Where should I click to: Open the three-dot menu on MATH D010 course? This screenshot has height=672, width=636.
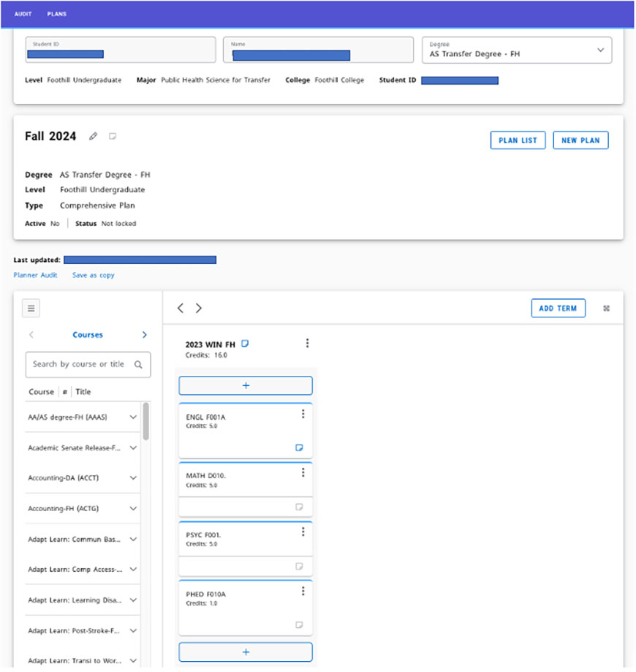tap(303, 472)
